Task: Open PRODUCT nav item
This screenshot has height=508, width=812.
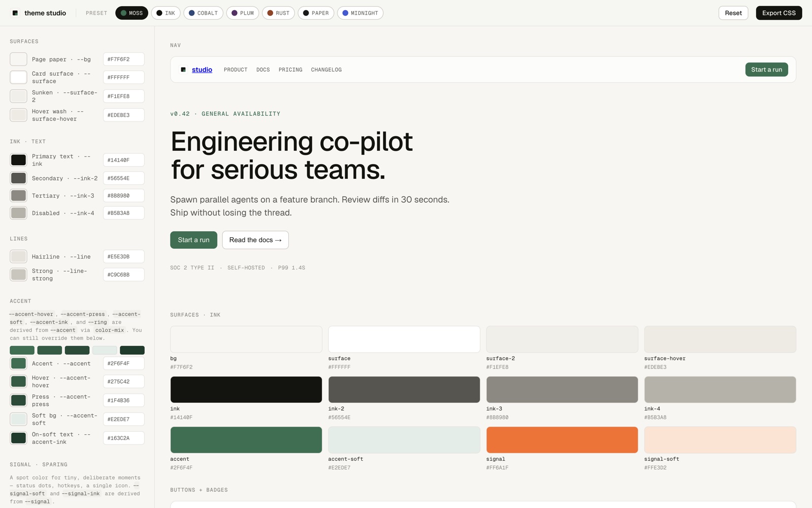Action: point(235,70)
